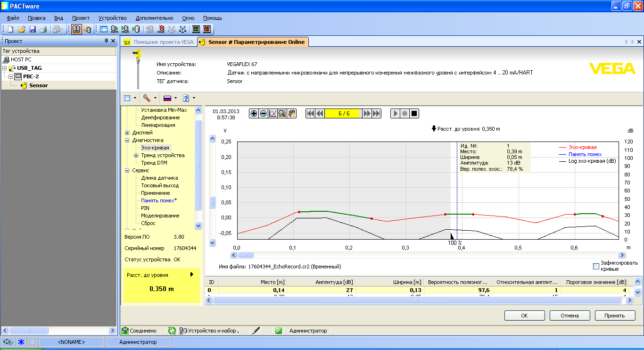The width and height of the screenshot is (644, 350).
Task: Click the curve display icon above chart
Action: tap(272, 114)
